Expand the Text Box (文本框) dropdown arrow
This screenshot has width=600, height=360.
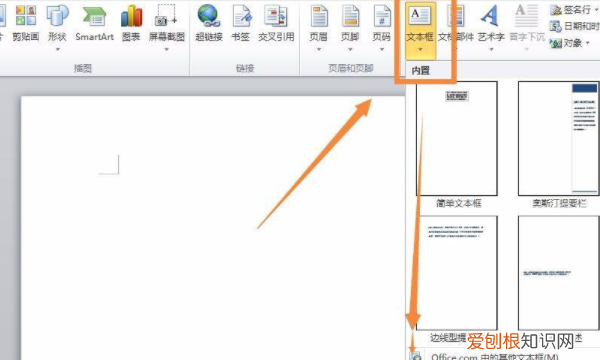pyautogui.click(x=420, y=49)
